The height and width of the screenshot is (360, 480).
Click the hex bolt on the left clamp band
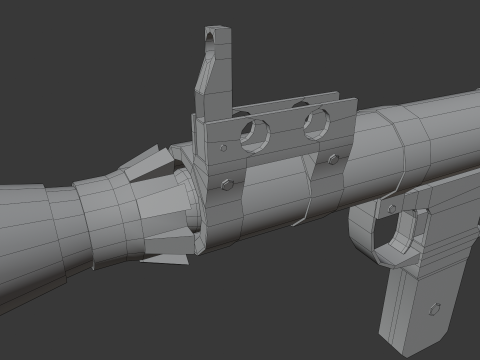point(227,185)
